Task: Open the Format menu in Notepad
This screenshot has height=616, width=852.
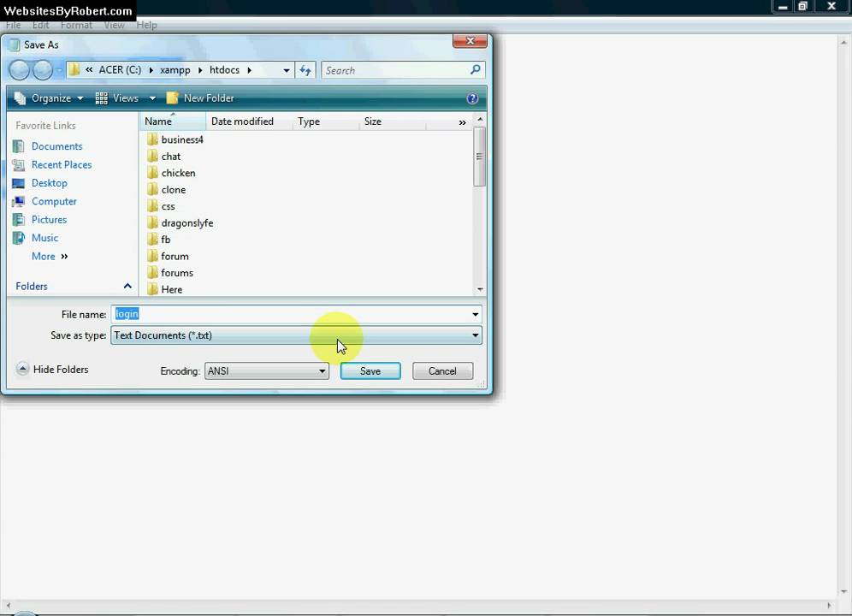Action: point(76,25)
